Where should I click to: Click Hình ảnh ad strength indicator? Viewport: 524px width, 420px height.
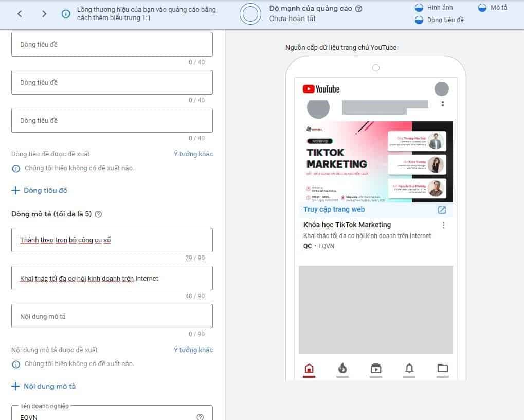point(433,8)
